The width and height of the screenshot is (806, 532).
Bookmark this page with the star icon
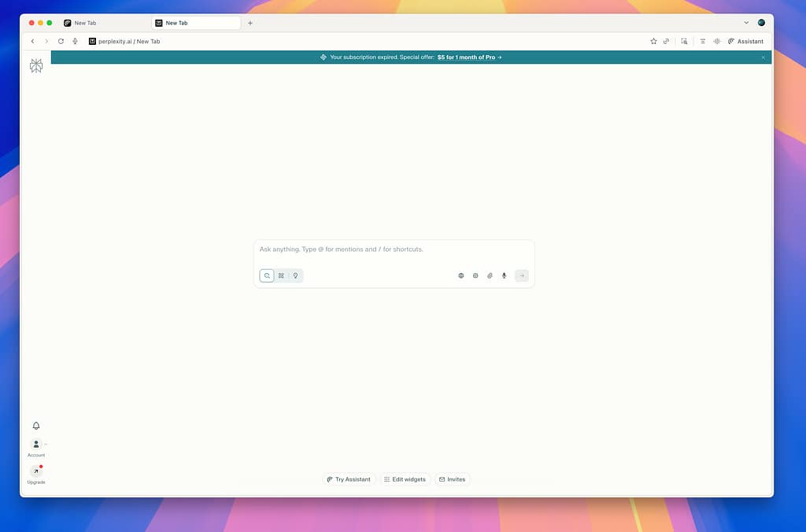653,41
